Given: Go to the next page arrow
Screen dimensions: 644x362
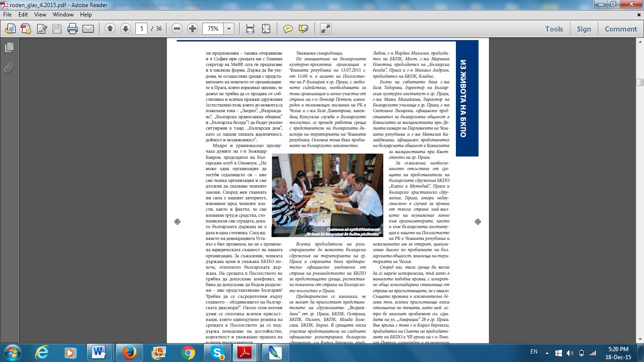Looking at the screenshot, I should click(x=125, y=29).
